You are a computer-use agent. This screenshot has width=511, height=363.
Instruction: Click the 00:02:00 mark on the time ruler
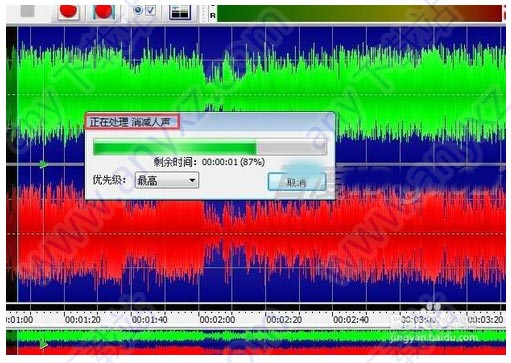[217, 320]
